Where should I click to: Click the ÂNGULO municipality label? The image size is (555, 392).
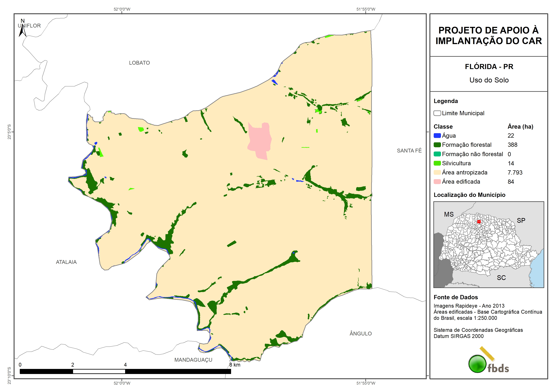click(x=360, y=334)
